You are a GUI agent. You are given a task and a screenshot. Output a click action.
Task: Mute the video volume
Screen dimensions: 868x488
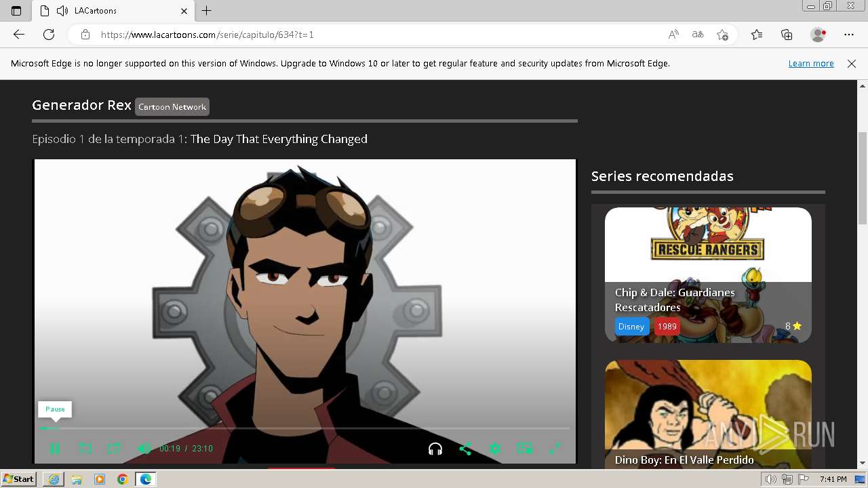tap(144, 449)
